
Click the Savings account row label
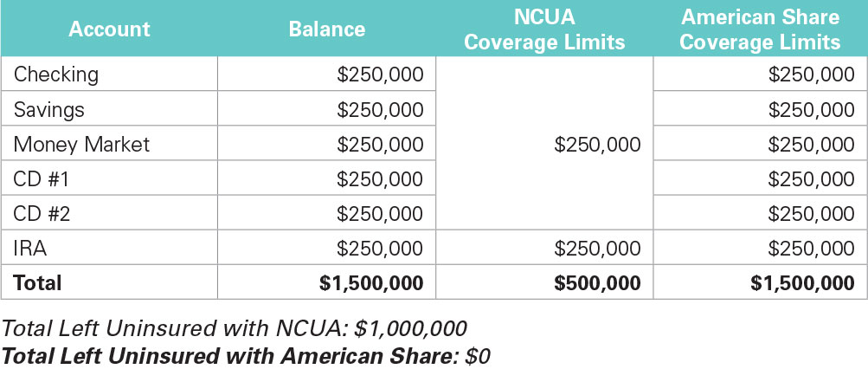coord(48,110)
